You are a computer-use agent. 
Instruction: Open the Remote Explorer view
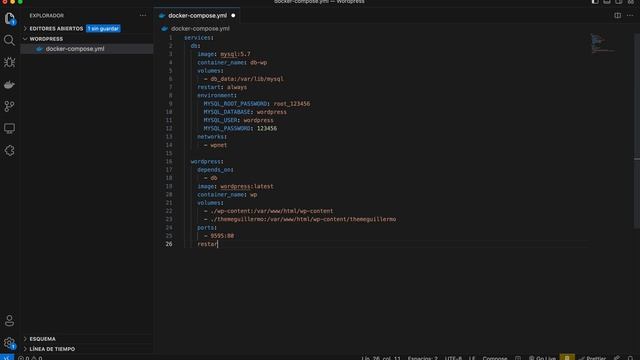coord(9,129)
